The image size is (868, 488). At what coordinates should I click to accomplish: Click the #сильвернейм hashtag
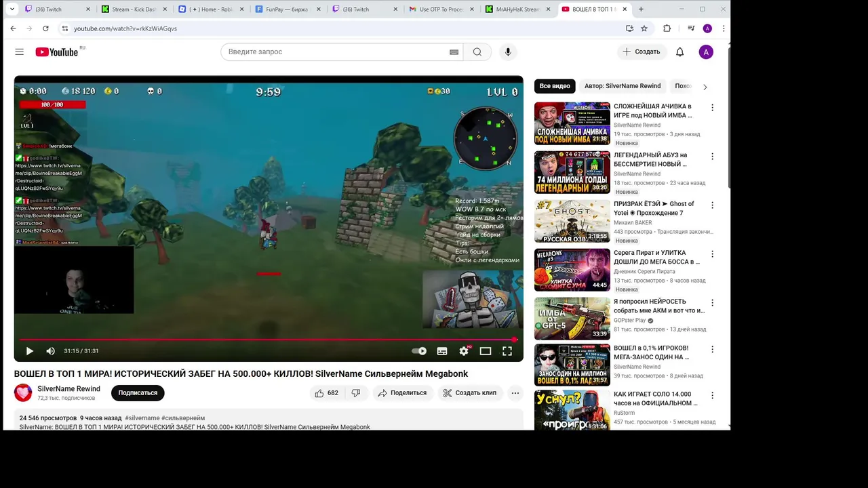[x=183, y=418]
